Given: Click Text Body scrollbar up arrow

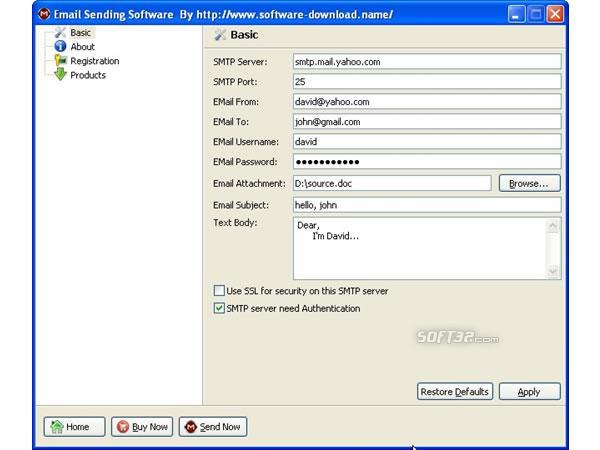Looking at the screenshot, I should pyautogui.click(x=553, y=226).
